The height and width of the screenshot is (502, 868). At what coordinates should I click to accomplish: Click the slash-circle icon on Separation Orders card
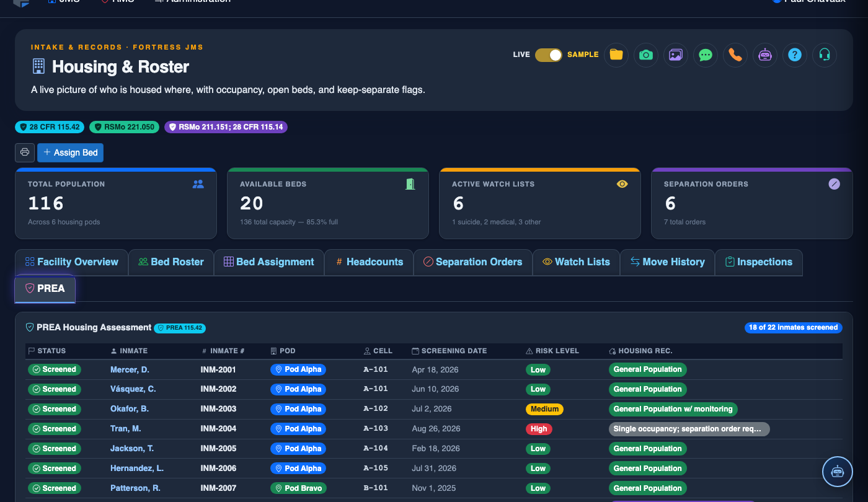[834, 184]
